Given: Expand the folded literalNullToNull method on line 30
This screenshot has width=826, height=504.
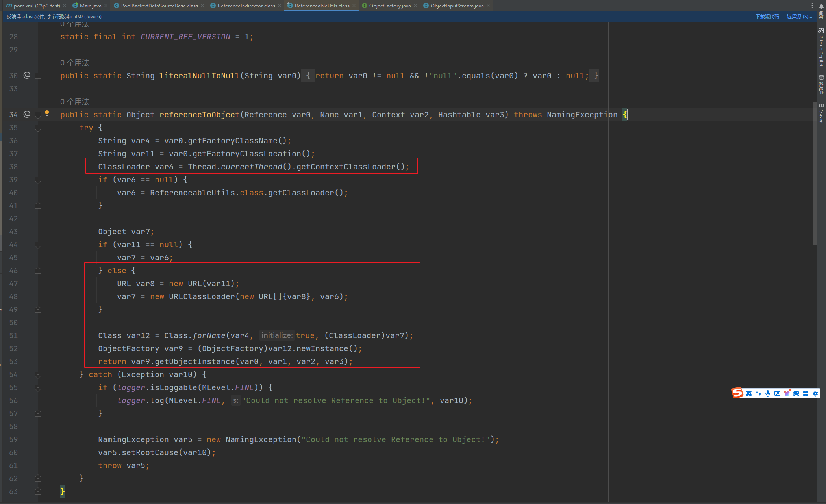Looking at the screenshot, I should point(38,75).
